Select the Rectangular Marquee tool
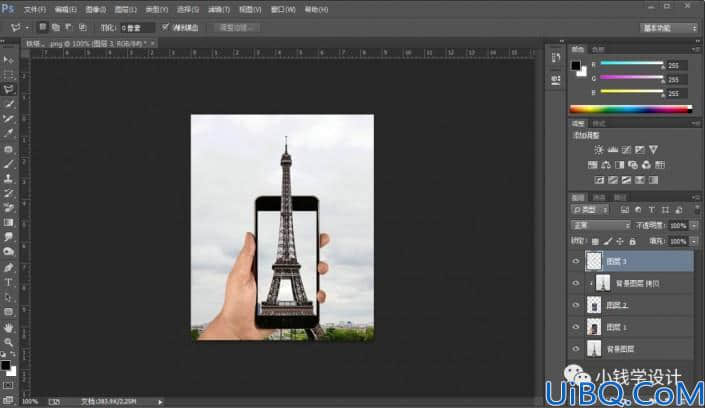The image size is (705, 408). (x=8, y=74)
